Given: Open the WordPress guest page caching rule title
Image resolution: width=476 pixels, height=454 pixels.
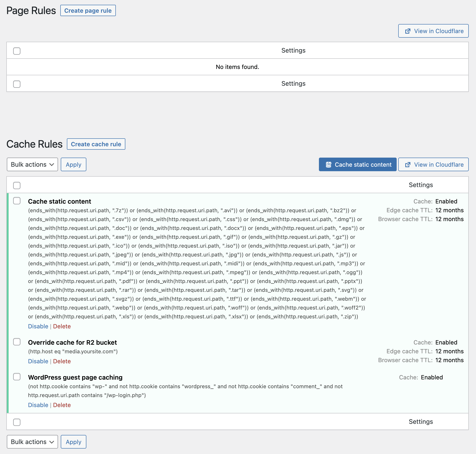Looking at the screenshot, I should coord(75,378).
